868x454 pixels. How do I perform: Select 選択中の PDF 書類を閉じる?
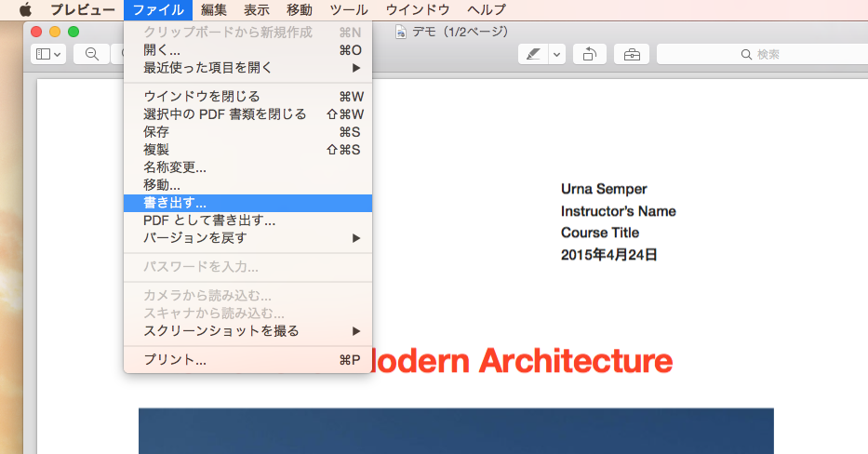(248, 114)
